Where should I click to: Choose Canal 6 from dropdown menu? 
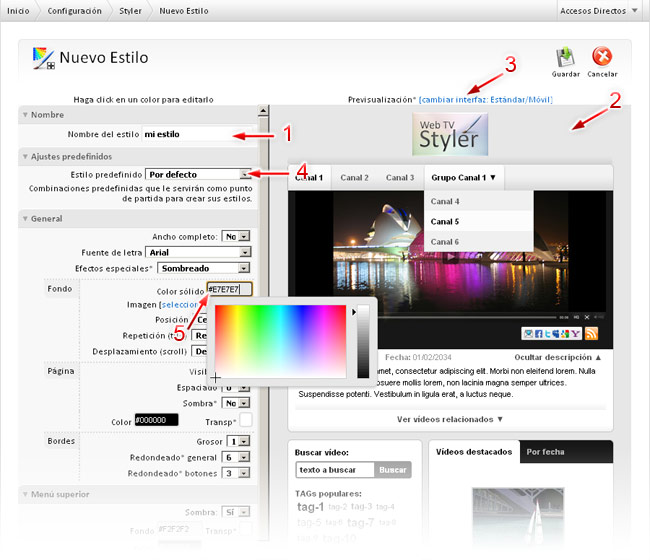pos(478,242)
